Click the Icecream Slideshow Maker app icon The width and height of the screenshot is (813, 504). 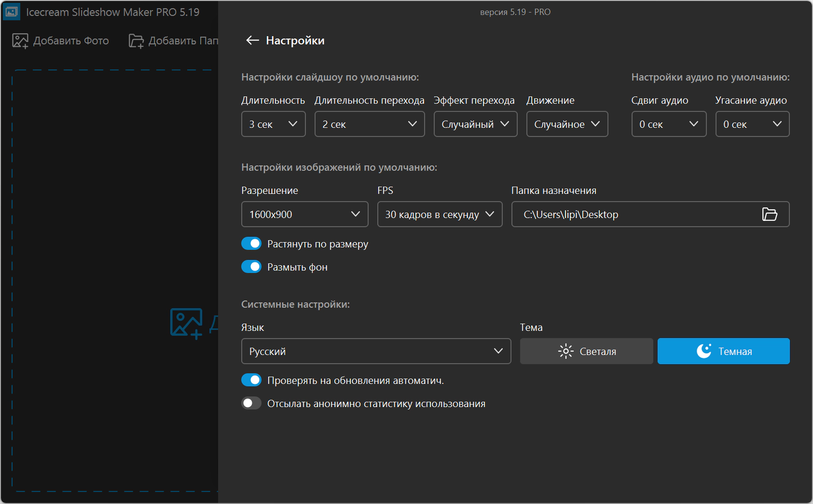click(x=12, y=12)
